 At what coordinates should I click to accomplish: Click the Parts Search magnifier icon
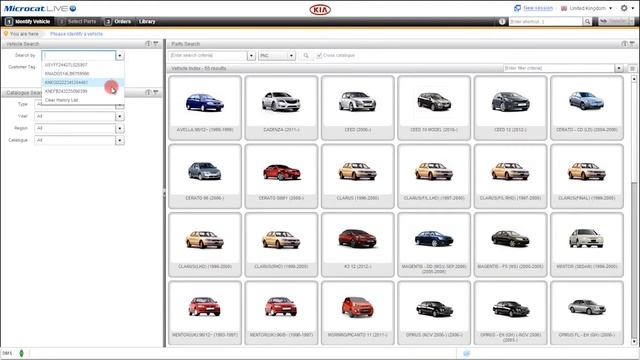point(306,56)
